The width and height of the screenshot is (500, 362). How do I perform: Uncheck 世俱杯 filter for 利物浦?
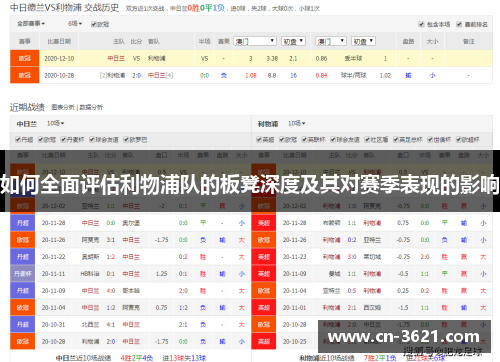pos(430,139)
